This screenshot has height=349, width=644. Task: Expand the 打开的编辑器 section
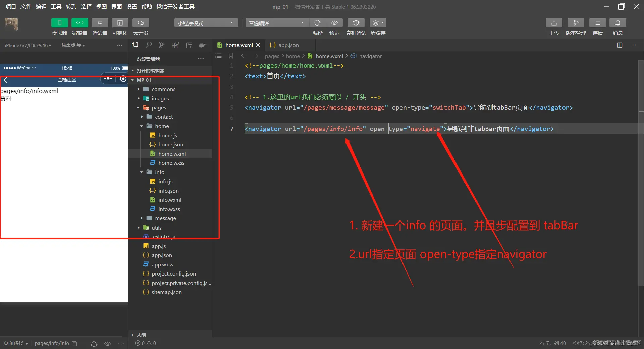[170, 71]
